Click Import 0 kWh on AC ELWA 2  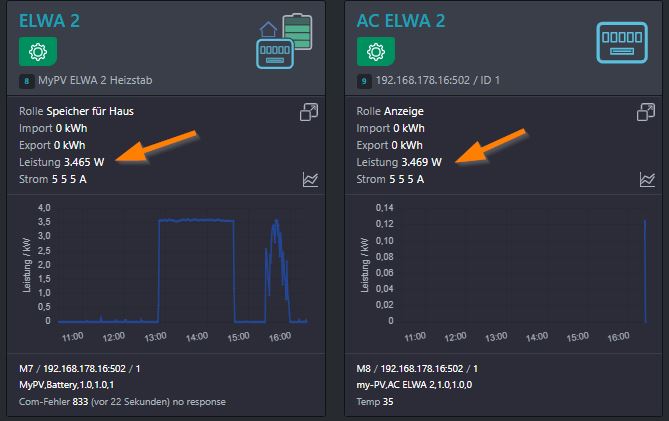pyautogui.click(x=390, y=128)
